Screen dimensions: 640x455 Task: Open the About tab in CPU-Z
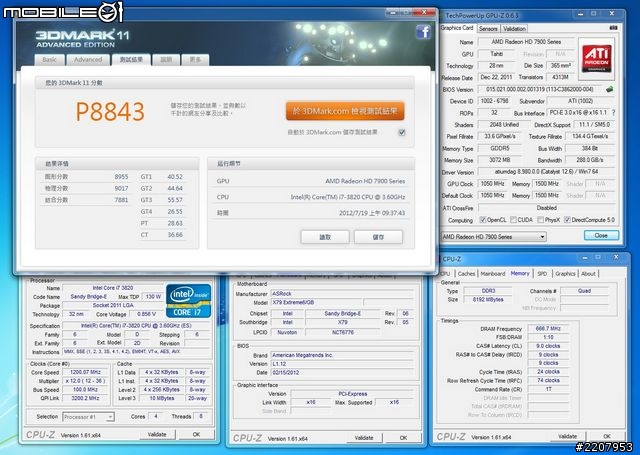pyautogui.click(x=588, y=274)
